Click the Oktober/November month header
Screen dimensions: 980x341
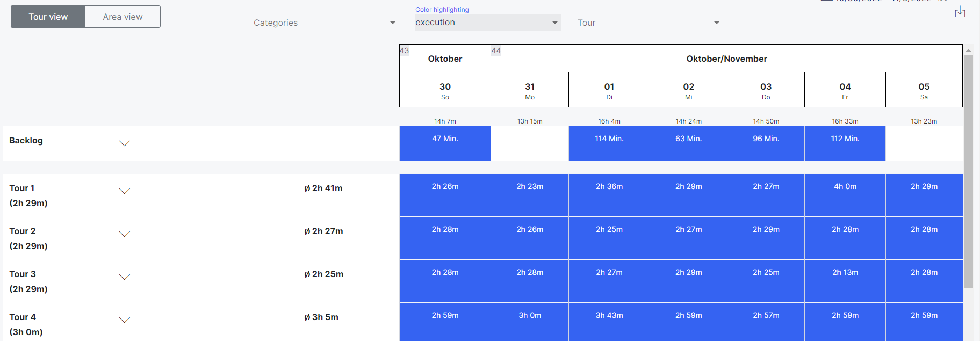(x=726, y=59)
